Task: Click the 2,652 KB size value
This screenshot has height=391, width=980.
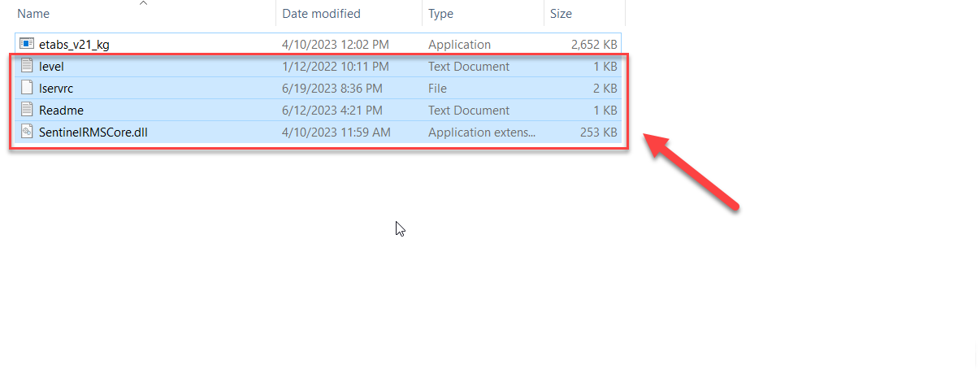Action: pos(594,45)
